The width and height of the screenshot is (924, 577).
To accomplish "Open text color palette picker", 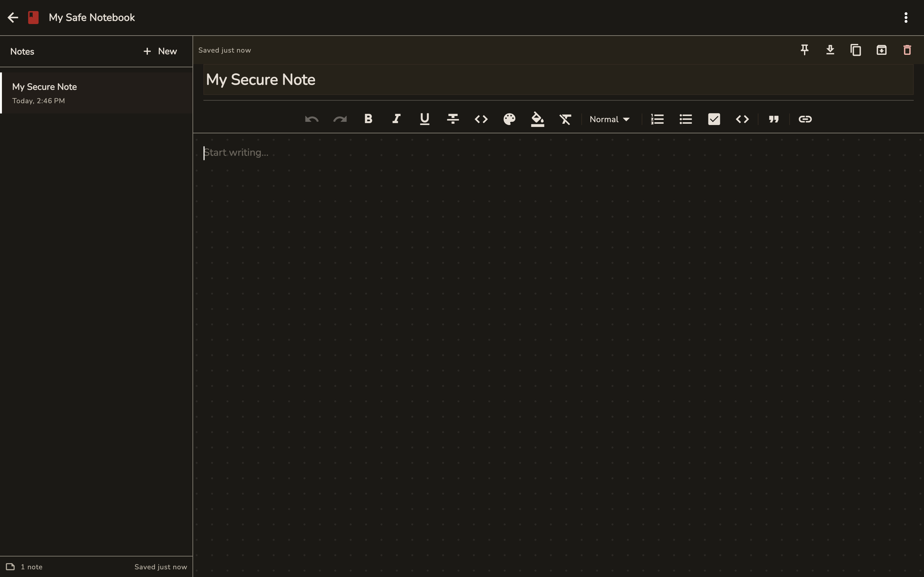I will tap(509, 119).
